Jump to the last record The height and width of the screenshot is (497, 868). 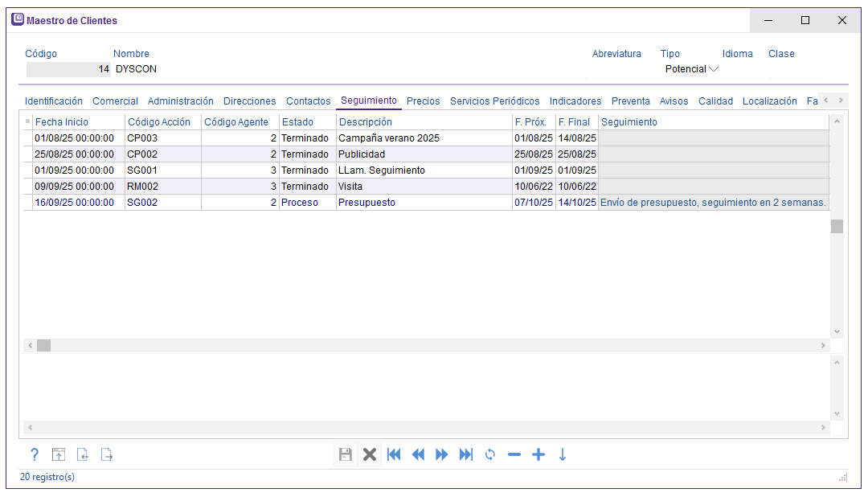tap(466, 454)
